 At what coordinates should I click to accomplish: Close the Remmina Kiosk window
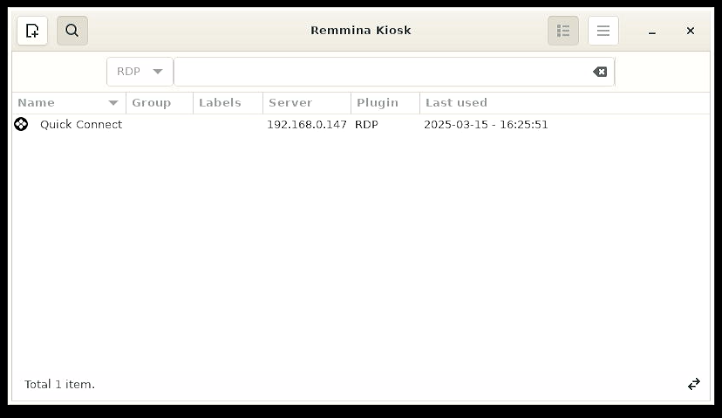(690, 31)
